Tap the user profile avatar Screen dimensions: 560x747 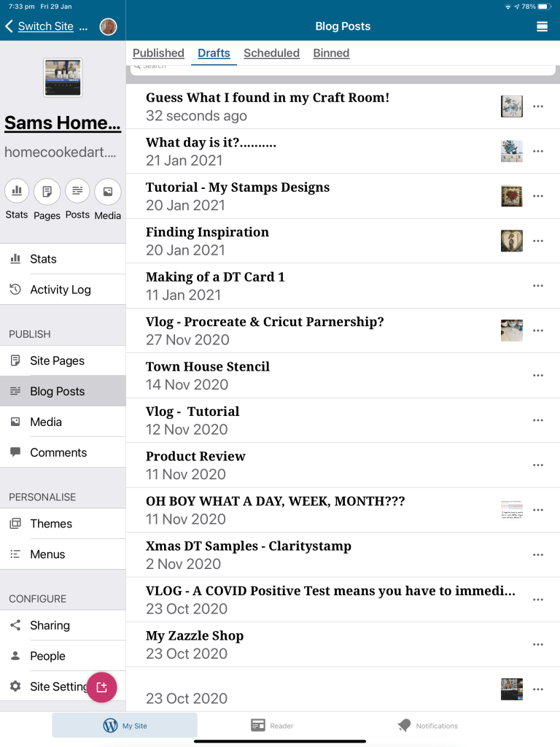coord(108,26)
